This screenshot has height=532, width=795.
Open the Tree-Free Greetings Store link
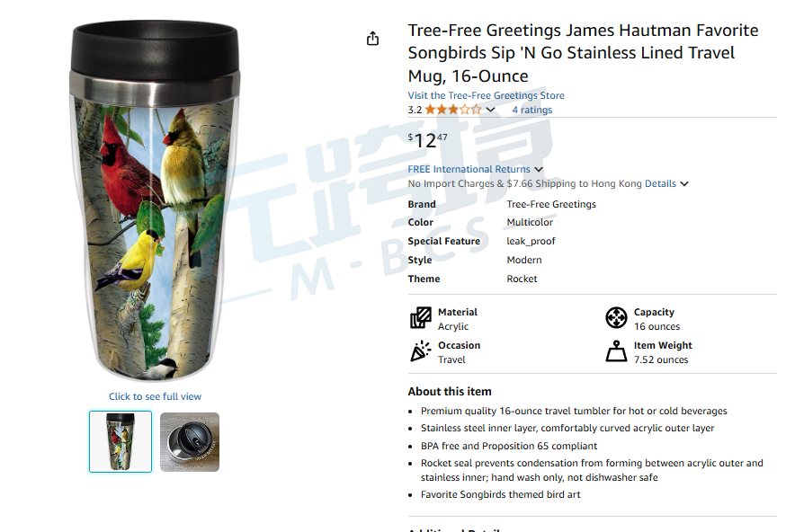click(486, 95)
